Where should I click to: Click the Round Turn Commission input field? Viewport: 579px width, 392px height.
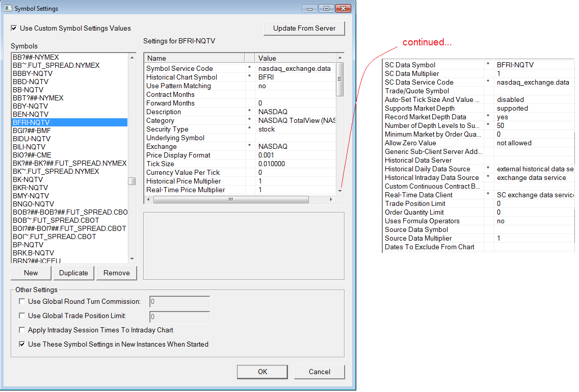(180, 301)
